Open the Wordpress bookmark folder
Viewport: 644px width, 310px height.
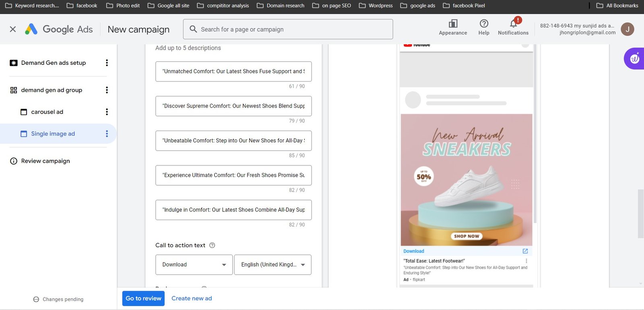click(376, 6)
